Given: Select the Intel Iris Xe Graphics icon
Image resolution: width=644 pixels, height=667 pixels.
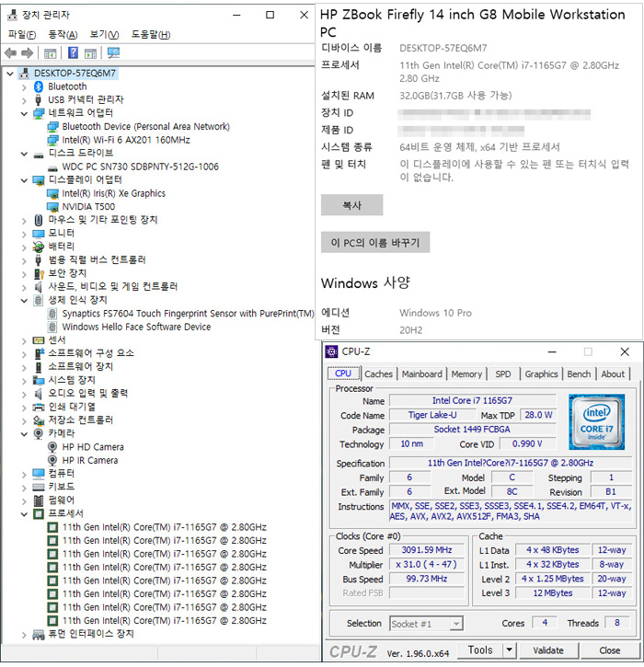Looking at the screenshot, I should point(52,194).
